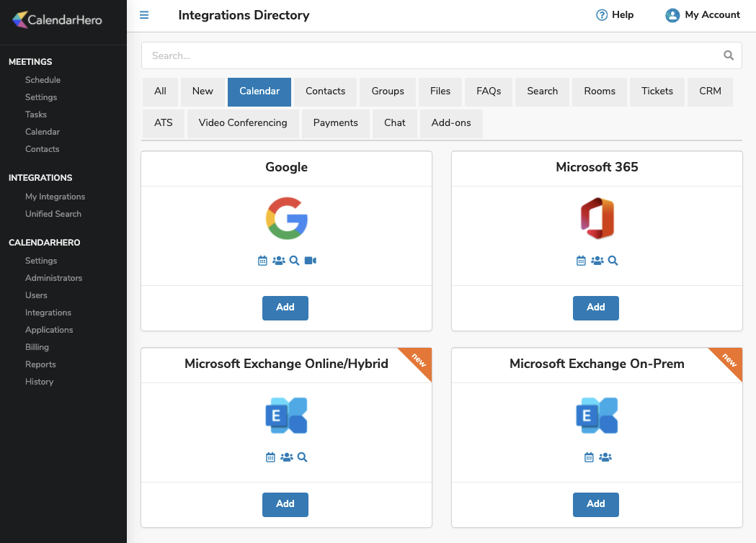The height and width of the screenshot is (543, 756).
Task: Click the Microsoft 365 Office logo
Action: (x=597, y=218)
